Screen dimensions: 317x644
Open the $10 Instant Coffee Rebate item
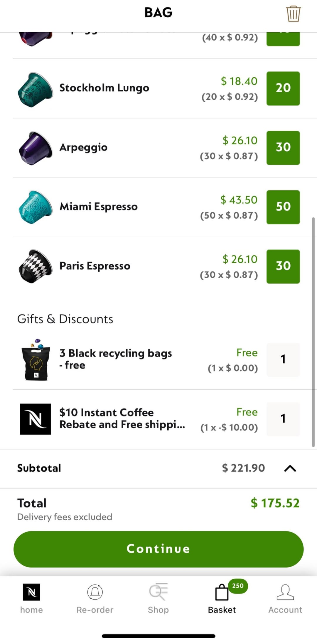pyautogui.click(x=122, y=419)
